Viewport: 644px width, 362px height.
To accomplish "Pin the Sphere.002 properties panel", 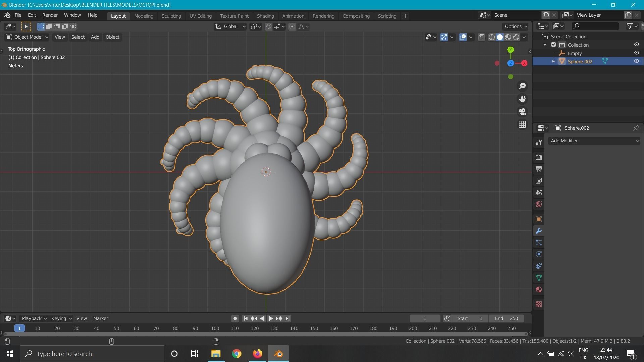I will click(x=636, y=128).
